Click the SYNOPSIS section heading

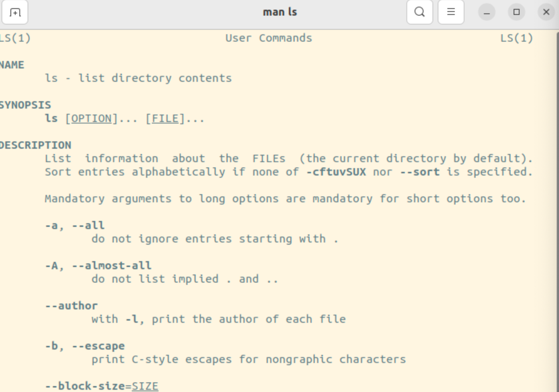(25, 105)
